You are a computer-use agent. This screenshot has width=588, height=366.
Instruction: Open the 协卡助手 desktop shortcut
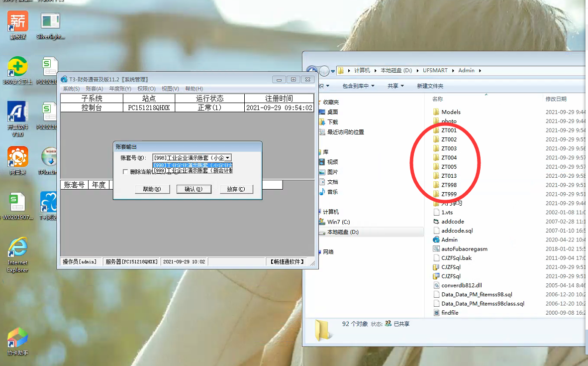coord(17,342)
